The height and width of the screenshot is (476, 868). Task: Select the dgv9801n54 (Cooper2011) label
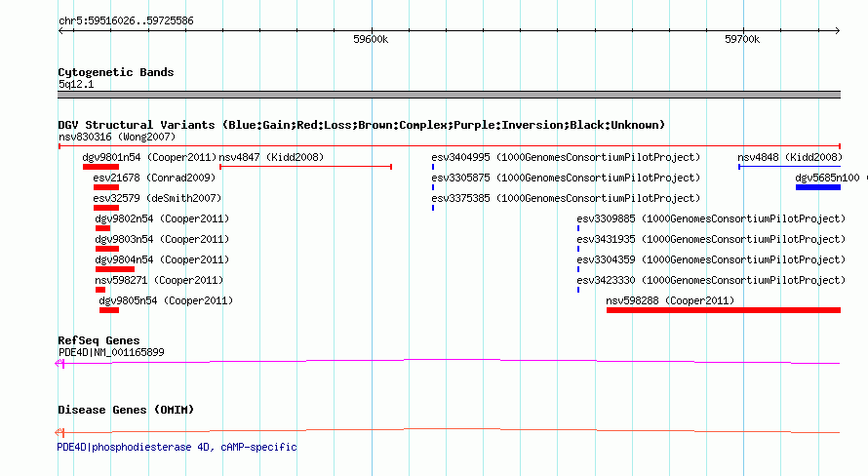pos(149,157)
